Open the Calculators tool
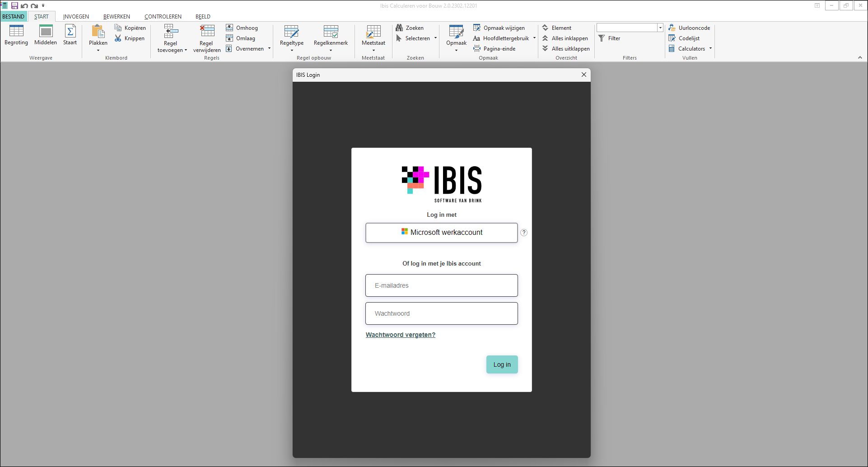The image size is (868, 467). click(x=687, y=49)
